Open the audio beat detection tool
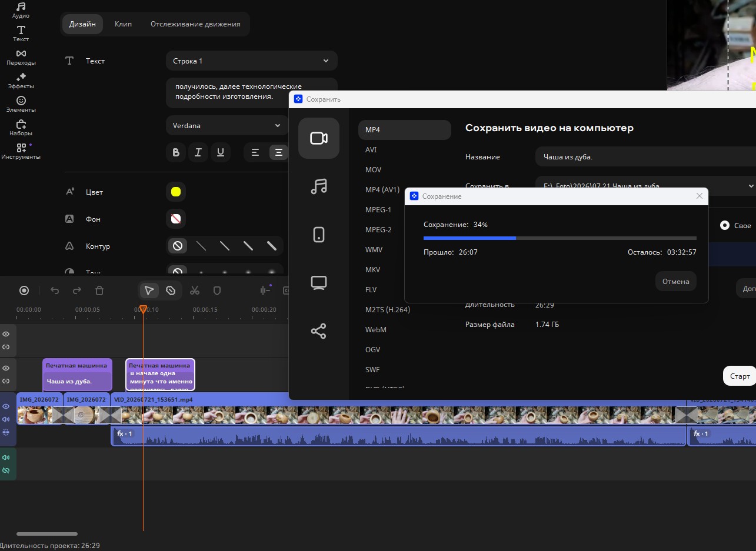 tap(266, 290)
